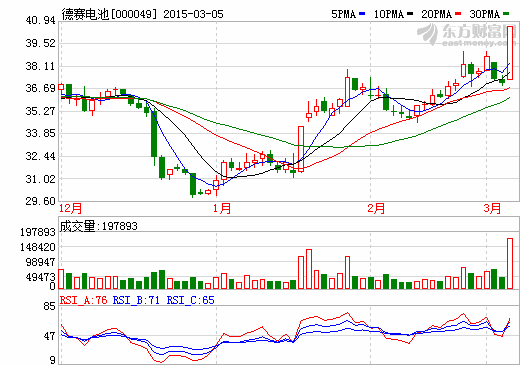Click the date 2015-03-05 in header
Image resolution: width=520 pixels, height=365 pixels.
[193, 14]
